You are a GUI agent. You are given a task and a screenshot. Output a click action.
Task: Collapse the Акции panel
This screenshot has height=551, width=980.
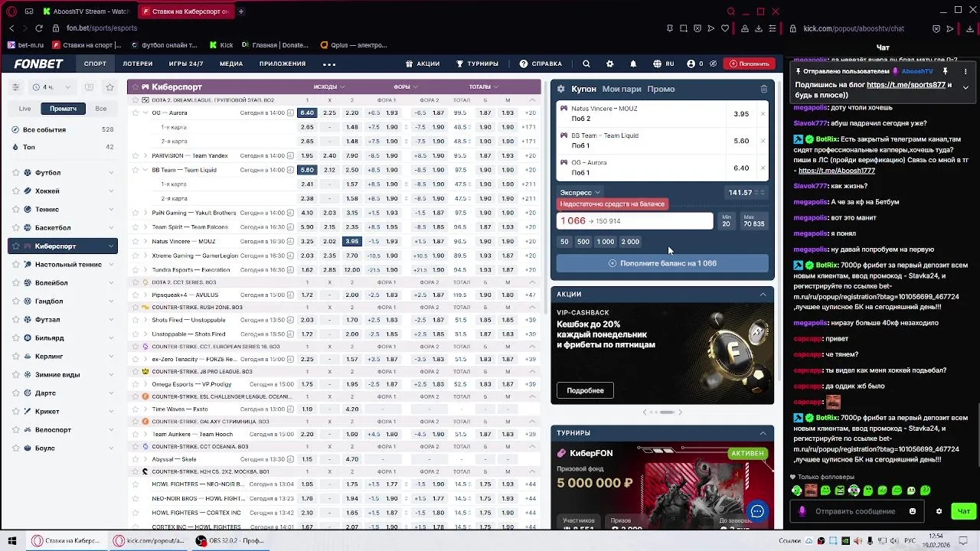click(x=763, y=295)
